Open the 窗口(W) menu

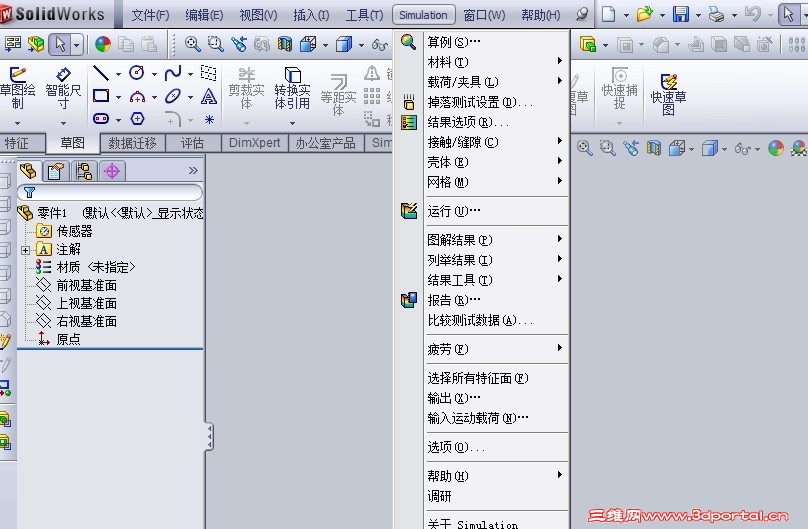pyautogui.click(x=484, y=15)
